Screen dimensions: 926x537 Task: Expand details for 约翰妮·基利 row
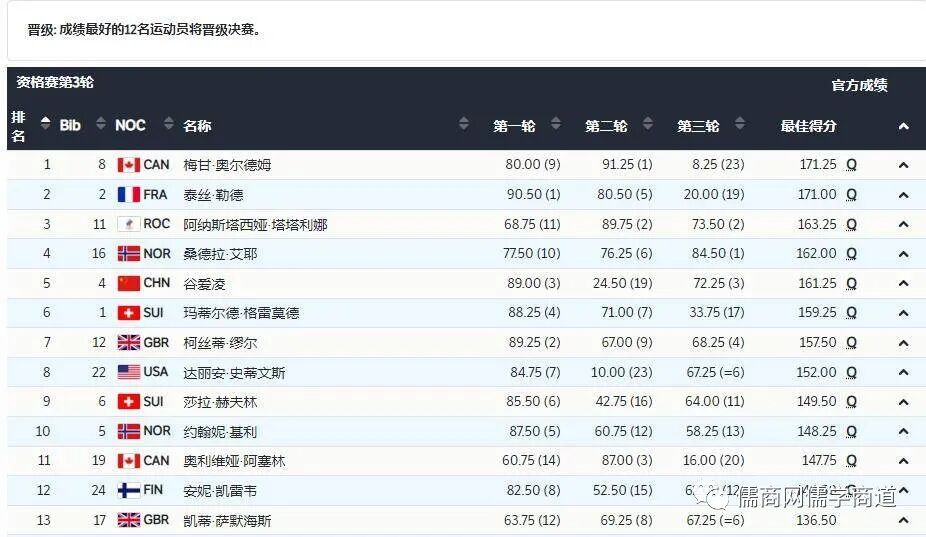(904, 431)
